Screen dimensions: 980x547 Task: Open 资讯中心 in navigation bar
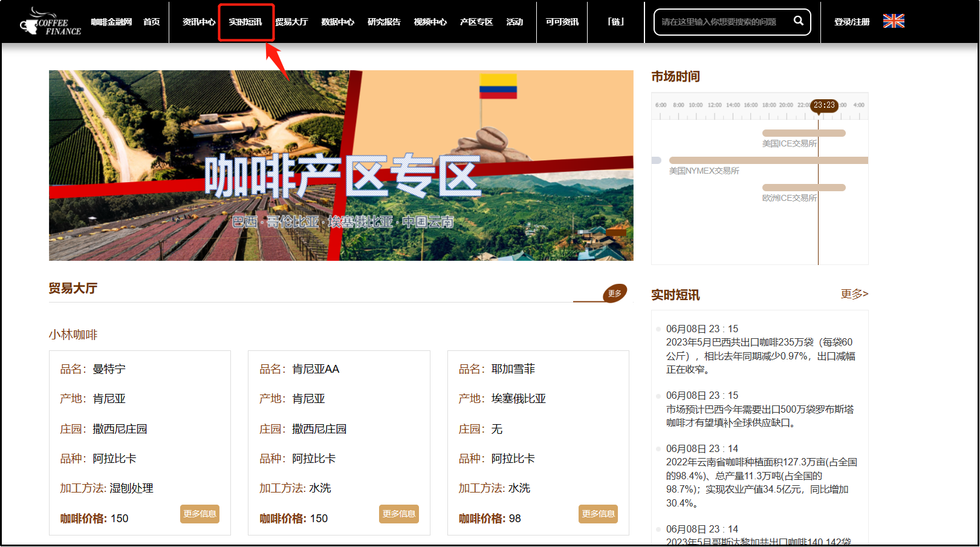[x=199, y=22]
